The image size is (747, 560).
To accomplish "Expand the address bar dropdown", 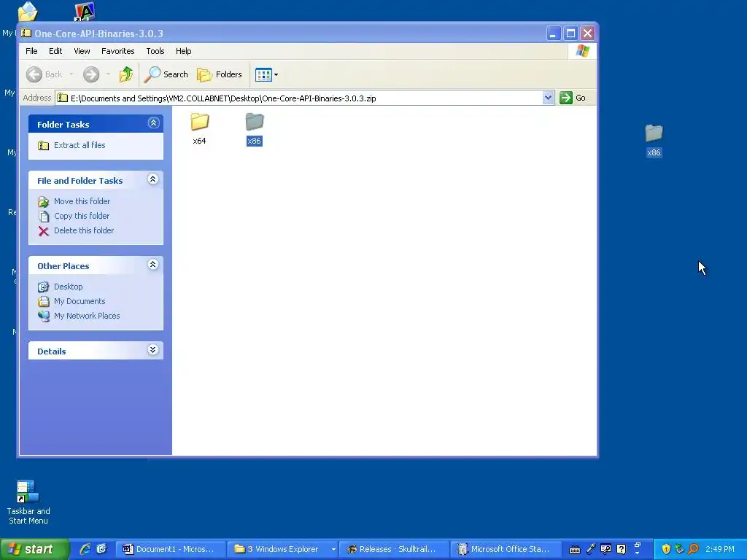I will pos(548,98).
